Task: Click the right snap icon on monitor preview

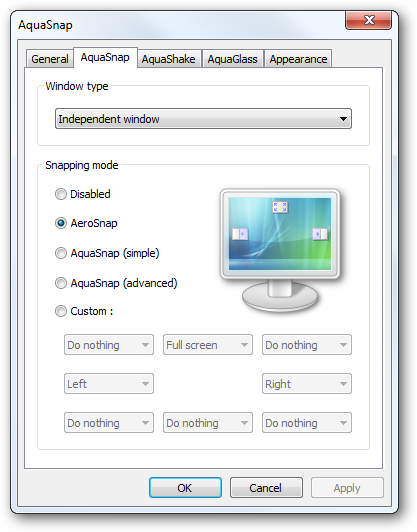Action: [x=320, y=234]
